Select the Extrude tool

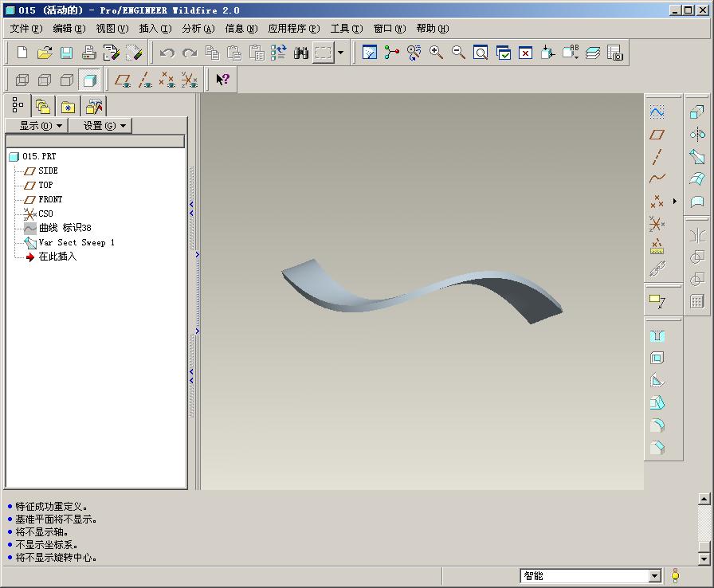pos(696,112)
